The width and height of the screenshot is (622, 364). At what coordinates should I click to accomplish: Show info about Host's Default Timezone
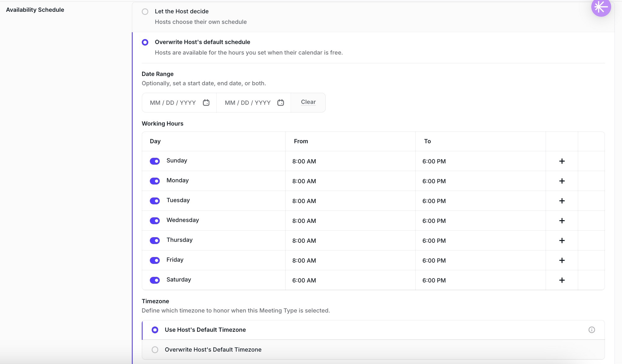[x=592, y=330]
